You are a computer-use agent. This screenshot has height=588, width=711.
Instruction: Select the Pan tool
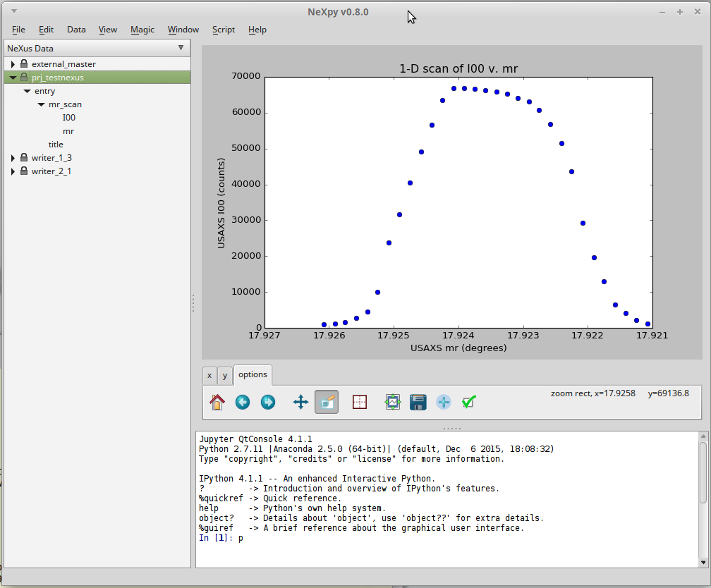pyautogui.click(x=300, y=402)
